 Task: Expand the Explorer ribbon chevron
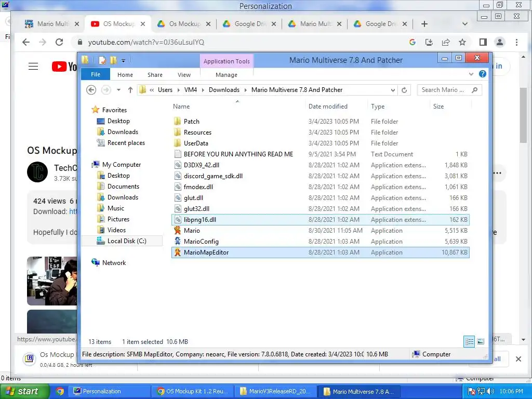471,74
